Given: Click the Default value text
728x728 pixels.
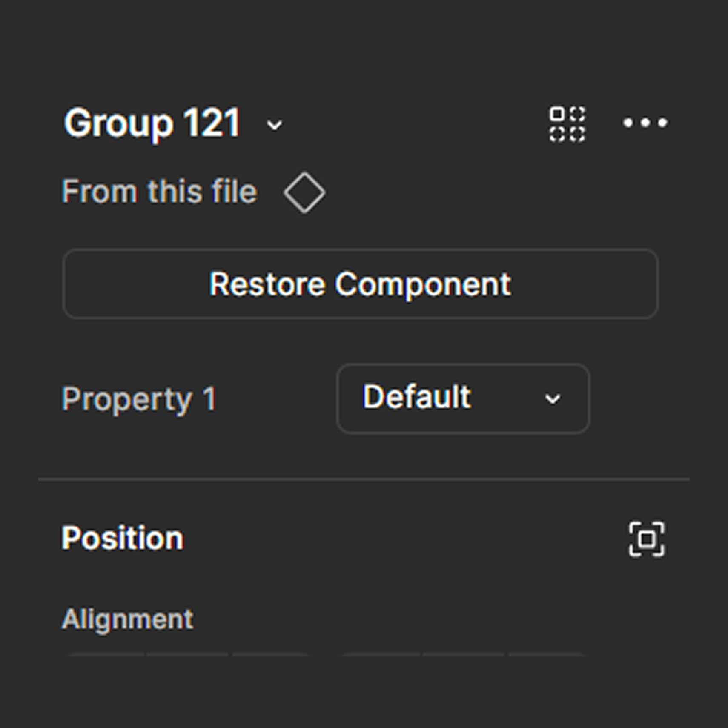Looking at the screenshot, I should click(x=417, y=397).
